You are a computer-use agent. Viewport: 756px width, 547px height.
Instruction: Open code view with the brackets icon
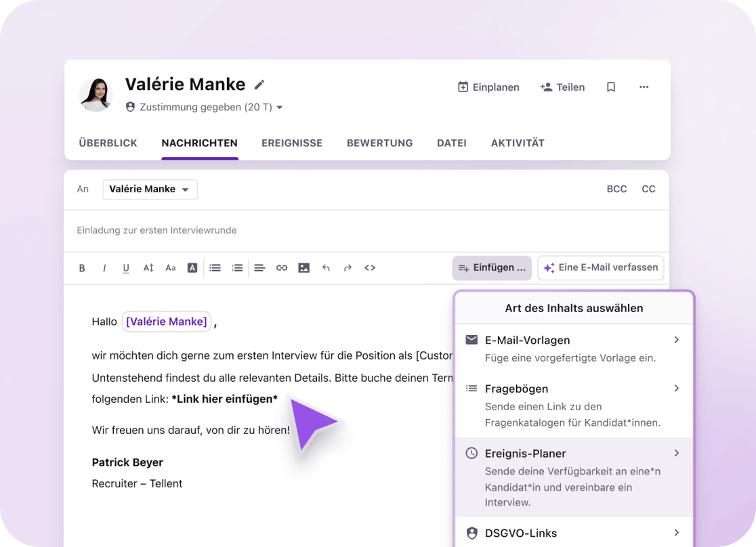click(370, 268)
